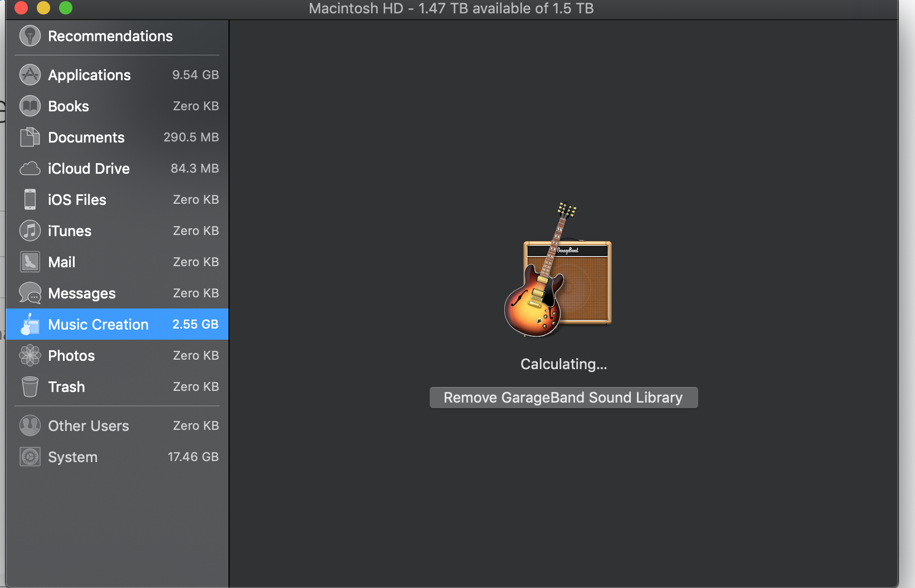Screen dimensions: 915x588
Task: Click Remove GarageBand Sound Library button
Action: 563,398
